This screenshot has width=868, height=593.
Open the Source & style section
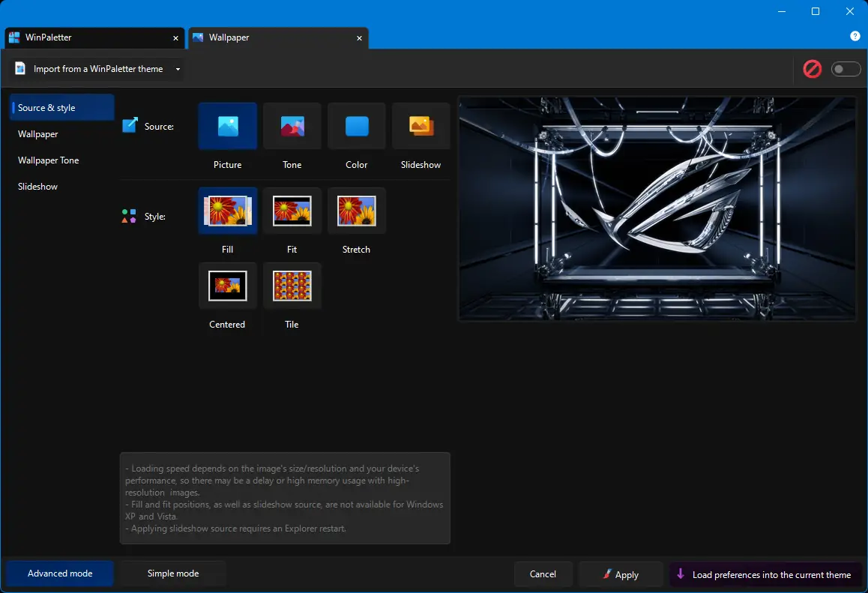[62, 107]
